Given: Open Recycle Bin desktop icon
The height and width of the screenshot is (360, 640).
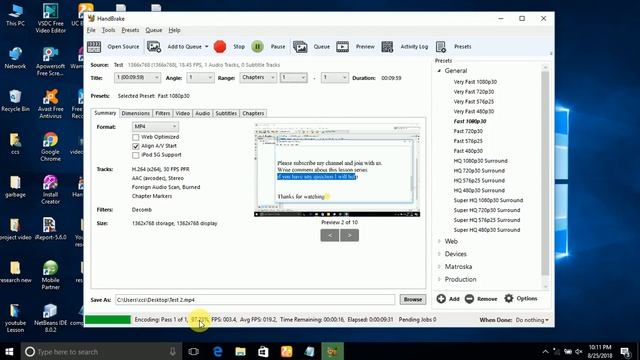Looking at the screenshot, I should pyautogui.click(x=16, y=101).
